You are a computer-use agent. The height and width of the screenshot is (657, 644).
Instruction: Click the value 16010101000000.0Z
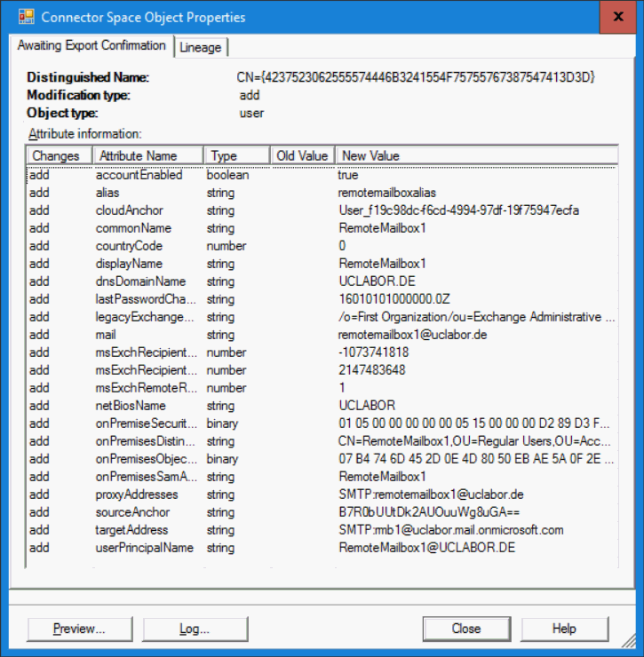point(394,299)
